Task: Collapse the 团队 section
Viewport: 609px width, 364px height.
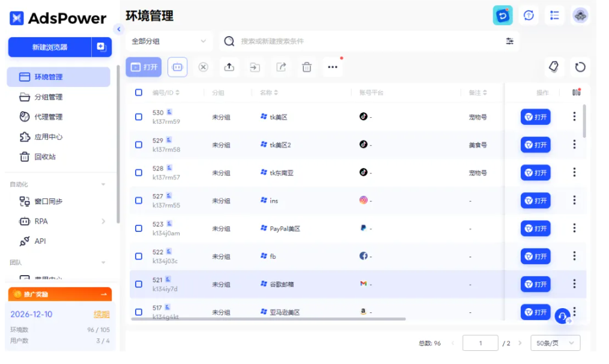Action: [x=103, y=262]
